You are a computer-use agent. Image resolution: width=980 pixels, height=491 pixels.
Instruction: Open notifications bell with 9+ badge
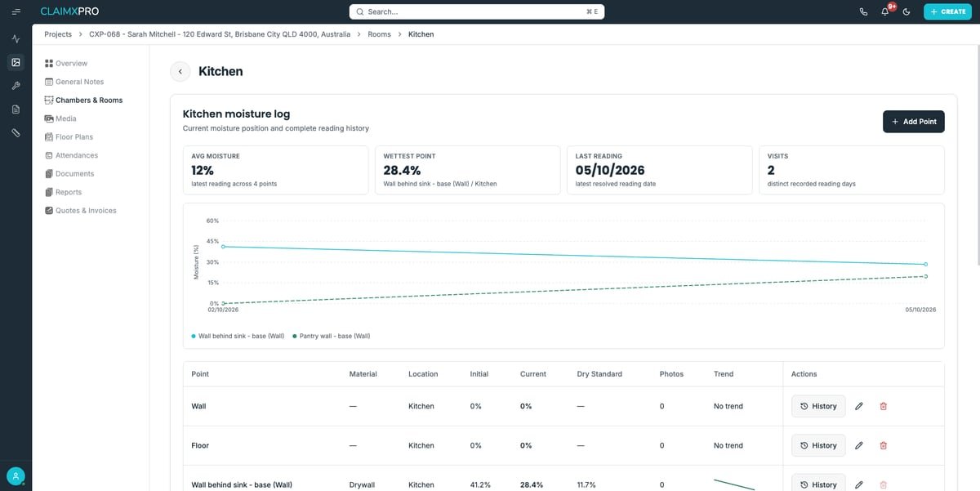point(885,11)
